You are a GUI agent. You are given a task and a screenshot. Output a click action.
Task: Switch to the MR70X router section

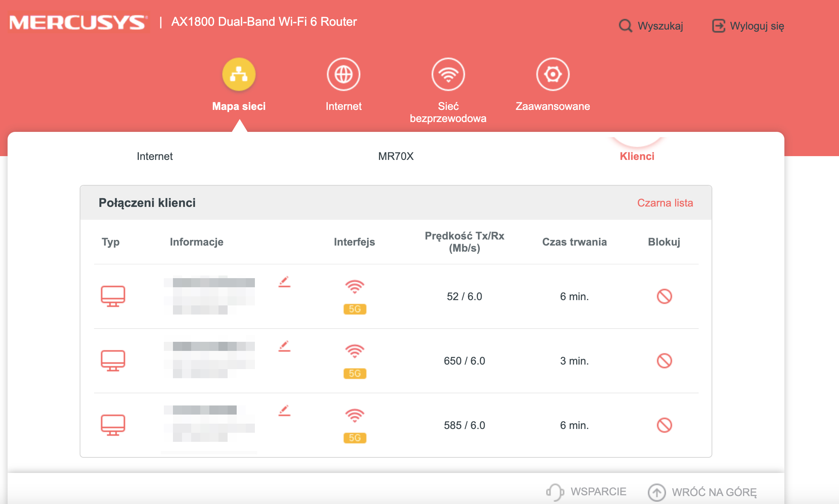(396, 156)
